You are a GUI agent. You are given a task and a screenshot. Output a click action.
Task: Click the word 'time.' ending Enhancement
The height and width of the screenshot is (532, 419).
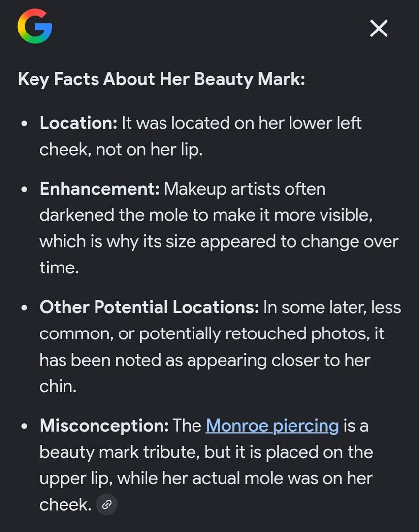coord(59,267)
